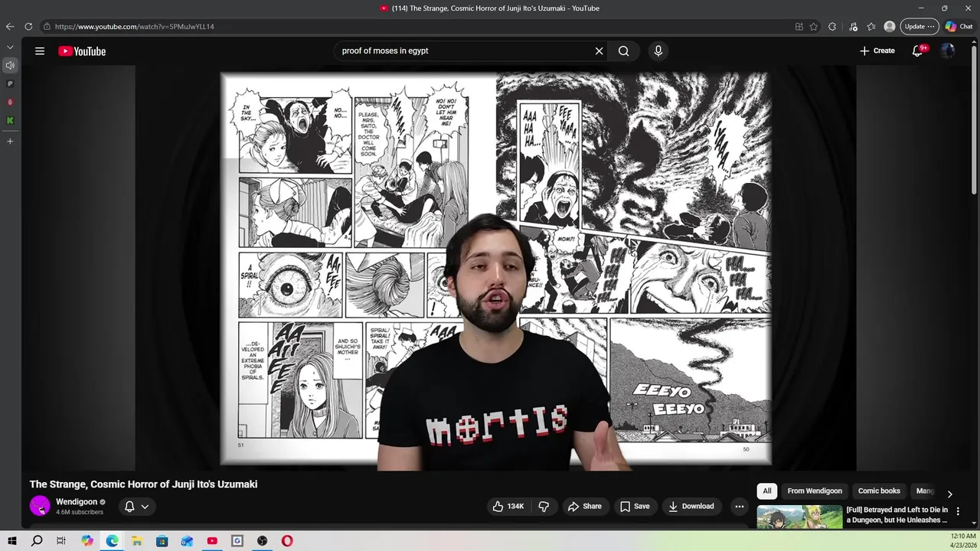Click the 4.6M subscribers text
Viewport: 980px width, 551px height.
[x=80, y=512]
